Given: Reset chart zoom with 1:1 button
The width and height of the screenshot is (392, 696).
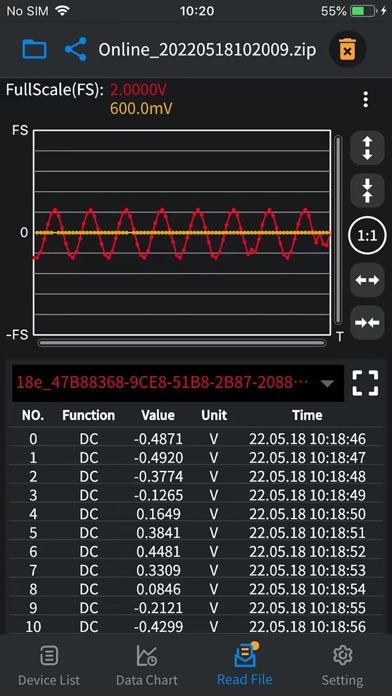Looking at the screenshot, I should [x=367, y=236].
